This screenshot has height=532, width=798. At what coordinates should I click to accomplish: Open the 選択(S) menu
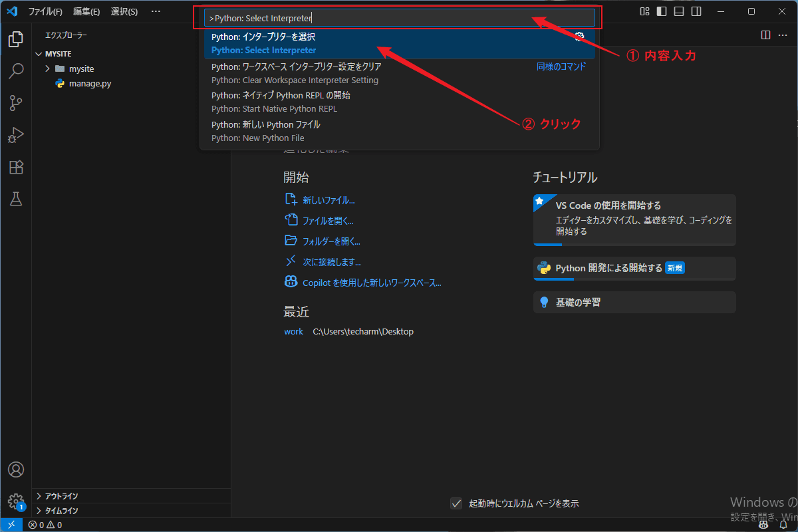pos(124,11)
